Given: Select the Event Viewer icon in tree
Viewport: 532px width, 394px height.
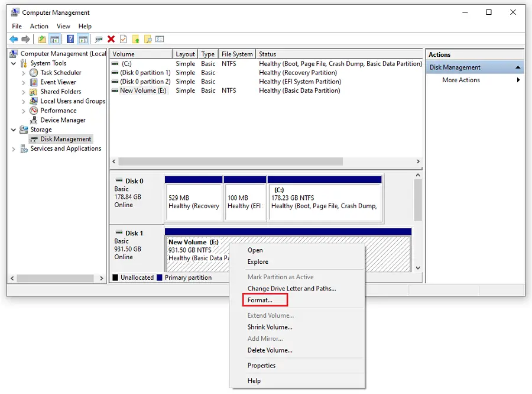Looking at the screenshot, I should 34,82.
